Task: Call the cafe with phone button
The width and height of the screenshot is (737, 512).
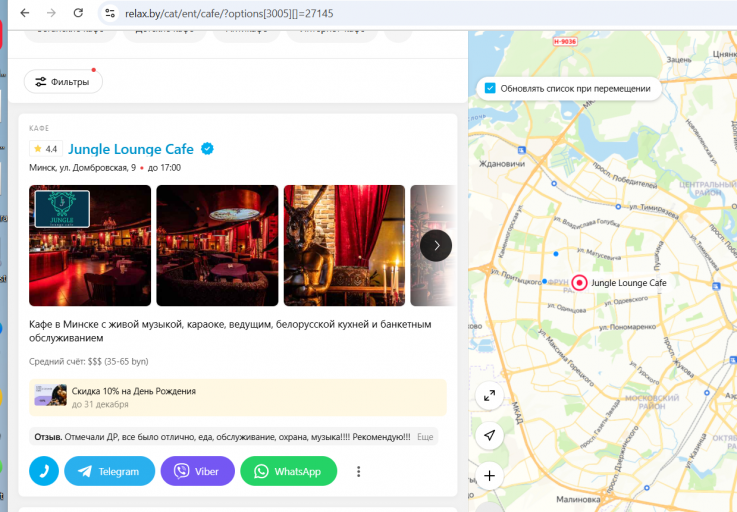Action: (x=44, y=471)
